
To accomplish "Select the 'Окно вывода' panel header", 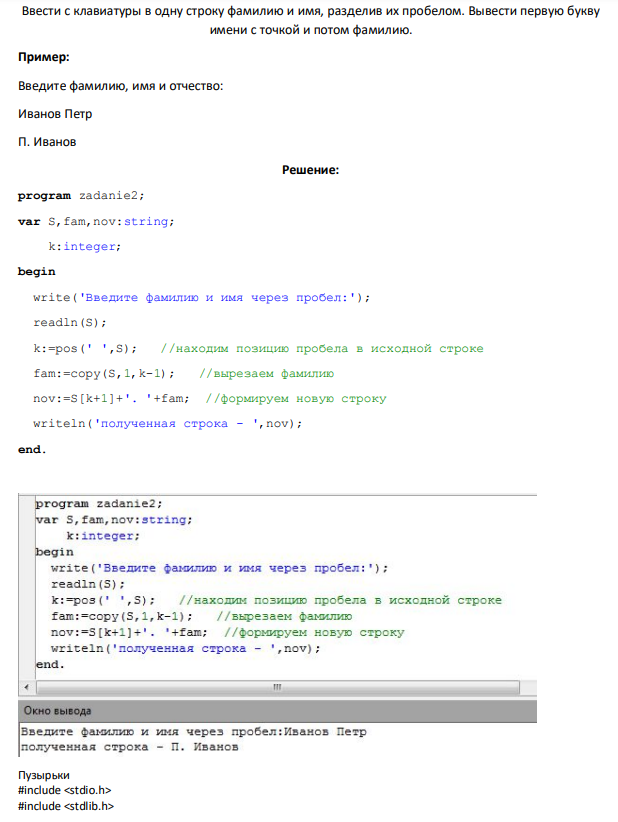I will [277, 711].
